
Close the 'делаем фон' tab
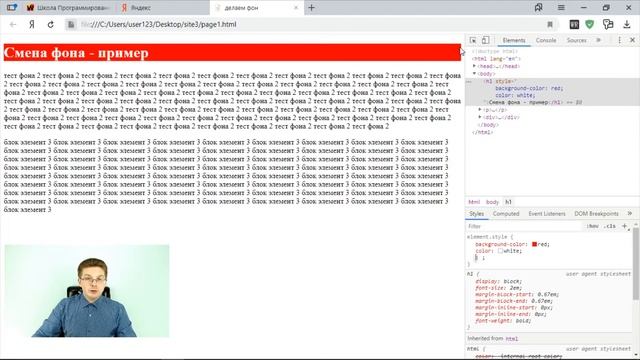[296, 8]
